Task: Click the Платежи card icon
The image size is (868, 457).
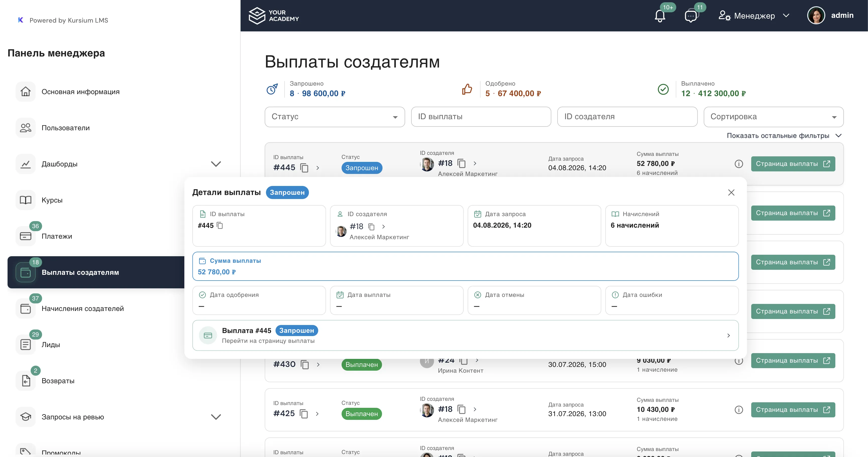Action: (26, 236)
